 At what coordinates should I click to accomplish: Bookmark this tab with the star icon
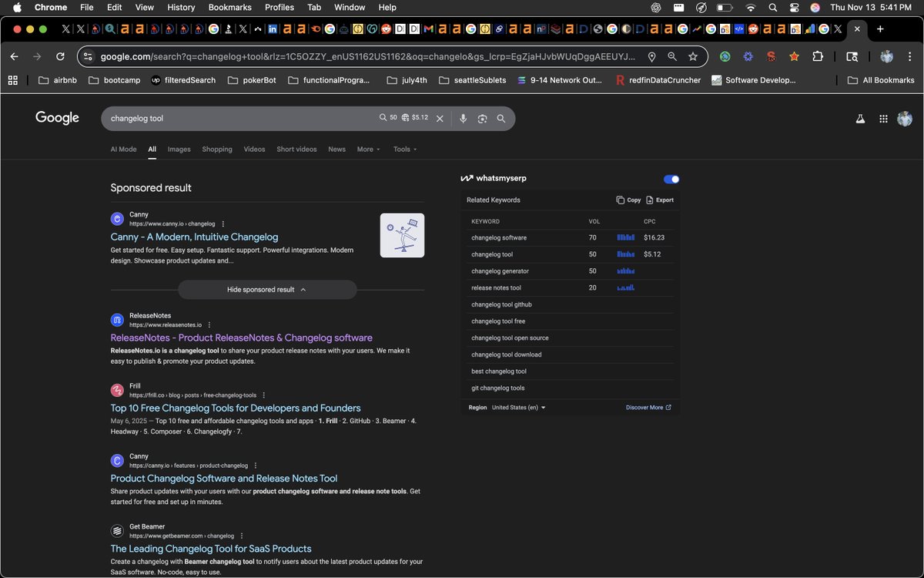pos(693,57)
